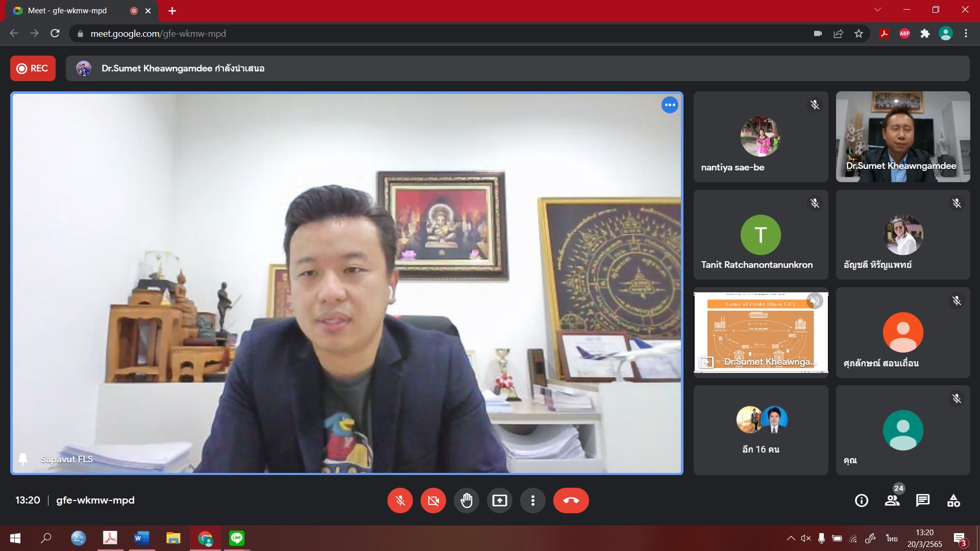This screenshot has height=551, width=980.
Task: Unpin Sapavut FLS using pin icon
Action: pos(23,459)
